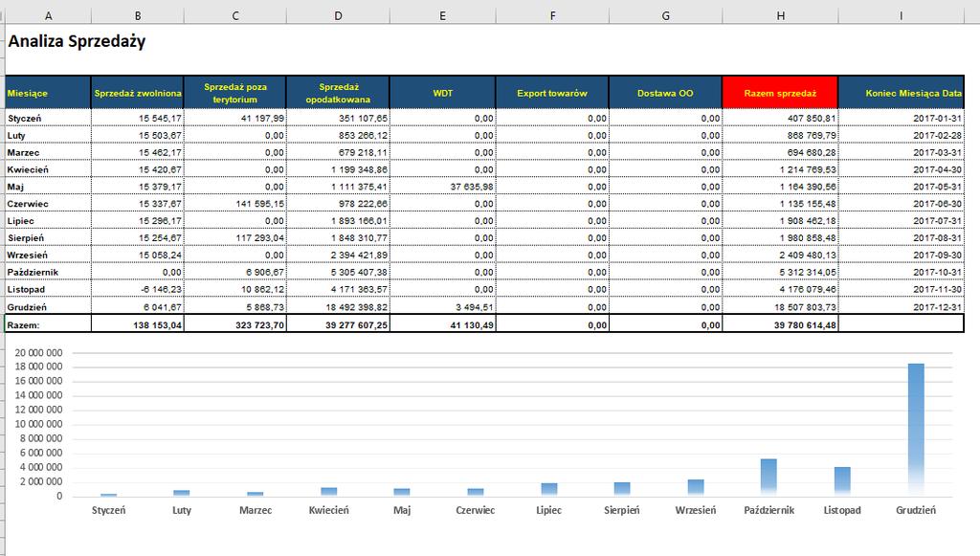980x556 pixels.
Task: Select date cell 2017-06-30
Action: [x=902, y=204]
